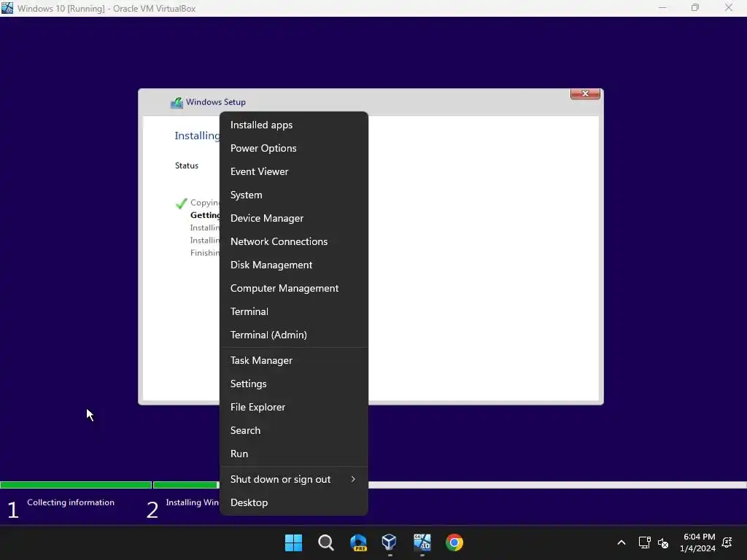Choose Desktop at the menu bottom

294,503
